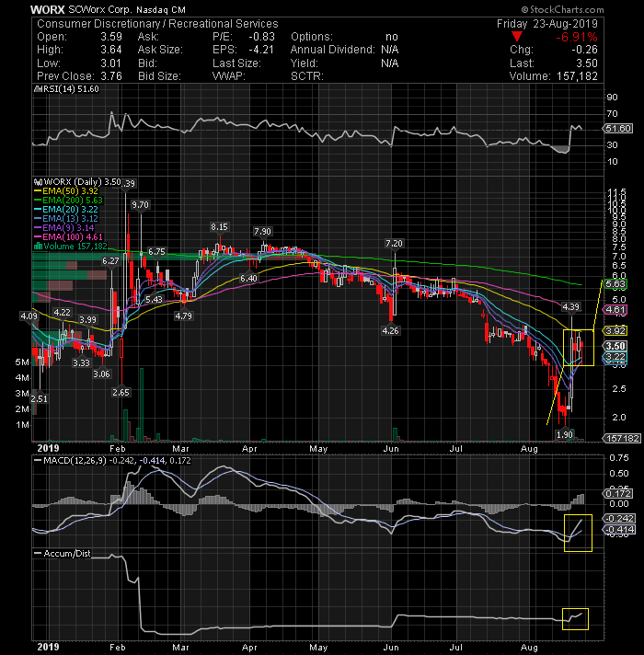Click the 6.27 price label
644x655 pixels.
click(110, 261)
